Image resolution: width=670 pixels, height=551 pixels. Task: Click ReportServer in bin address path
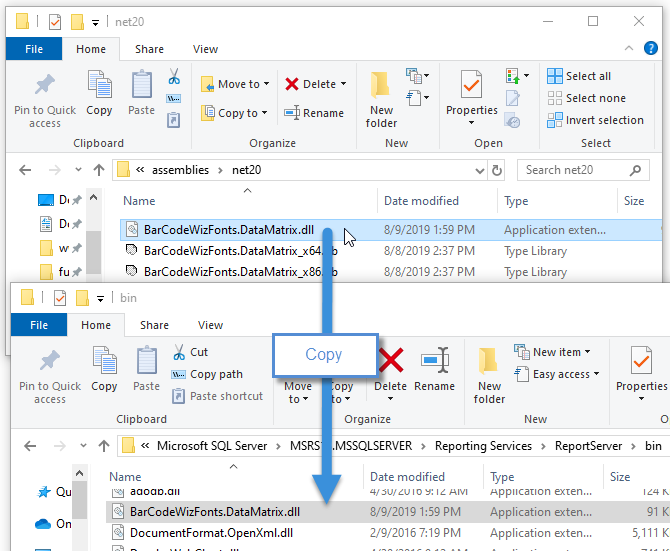click(588, 446)
